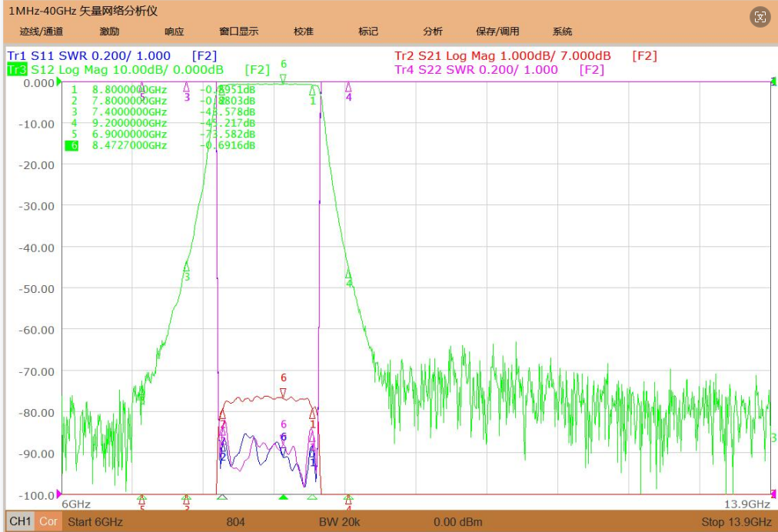Open the 保存/调用 menu
The image size is (778, 532).
point(497,32)
